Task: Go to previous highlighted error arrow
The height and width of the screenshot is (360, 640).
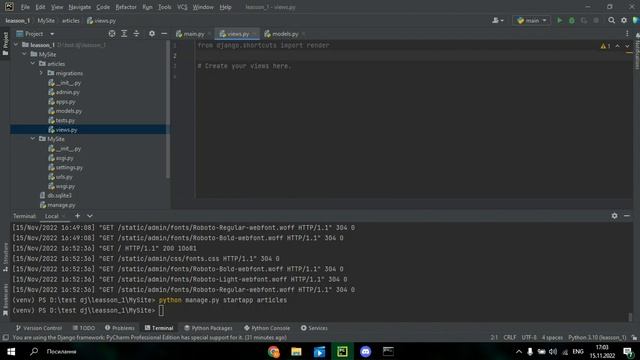Action: click(x=618, y=46)
